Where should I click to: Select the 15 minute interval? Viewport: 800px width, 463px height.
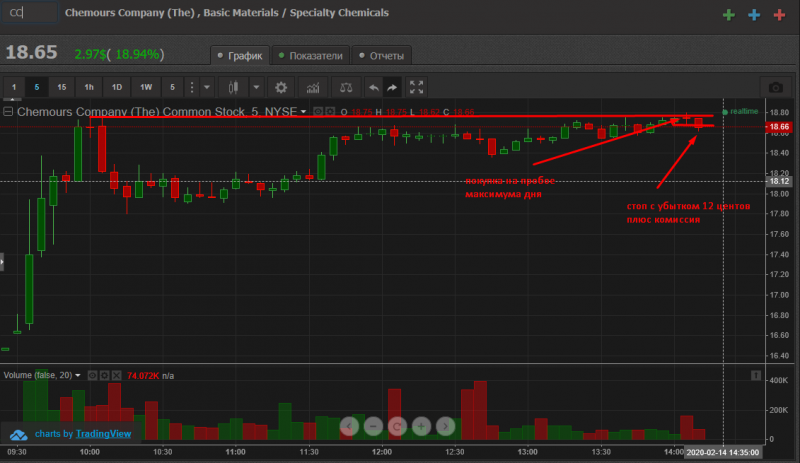[x=62, y=87]
